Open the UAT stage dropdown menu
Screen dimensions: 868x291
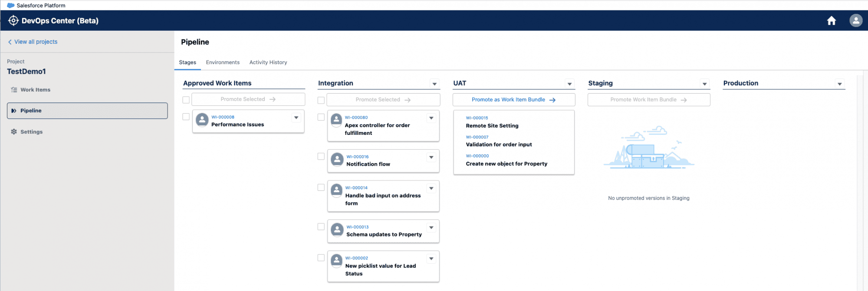(x=569, y=84)
